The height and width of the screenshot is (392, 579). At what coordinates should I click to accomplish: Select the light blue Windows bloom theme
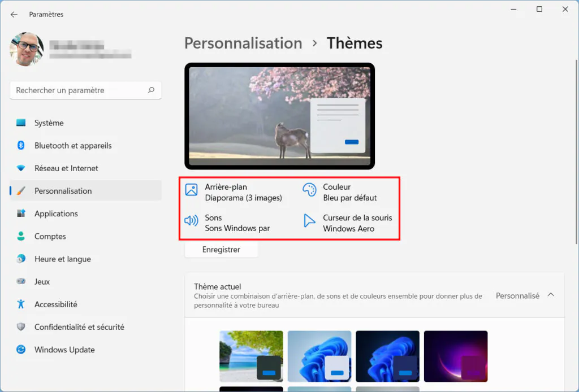coord(319,356)
